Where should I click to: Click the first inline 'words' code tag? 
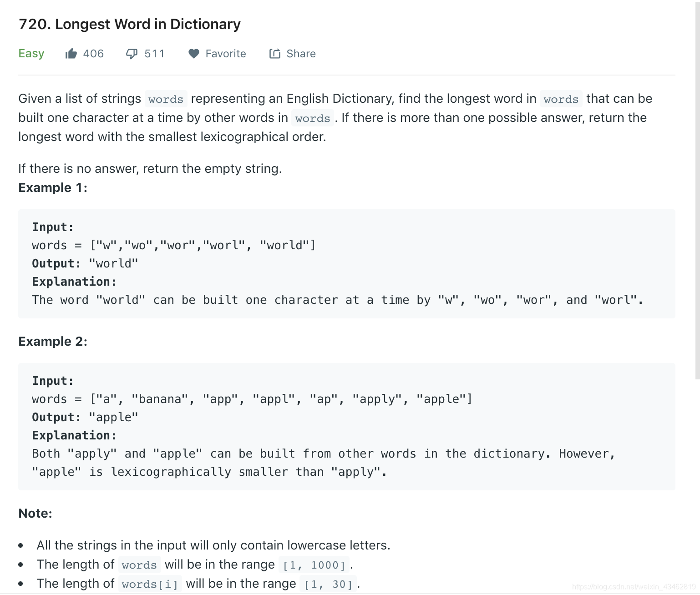(x=166, y=99)
